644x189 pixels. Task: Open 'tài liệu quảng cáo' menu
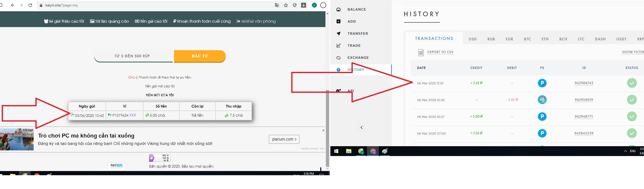click(109, 21)
